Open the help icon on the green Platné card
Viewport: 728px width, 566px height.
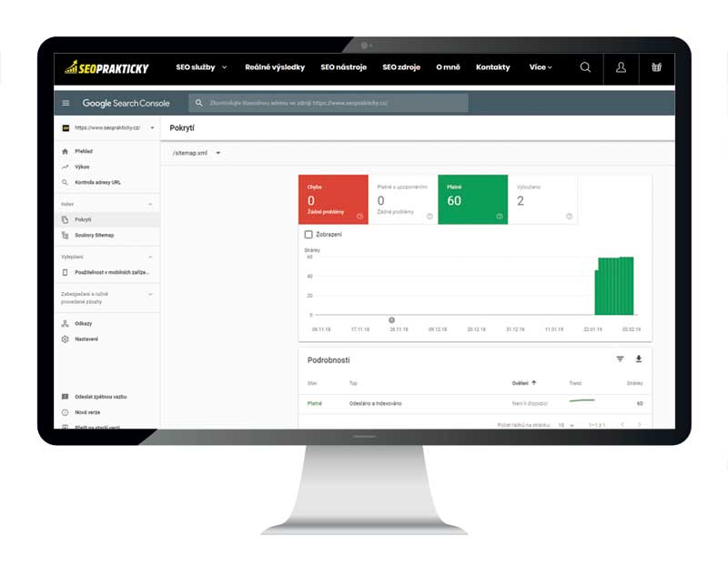pos(500,217)
